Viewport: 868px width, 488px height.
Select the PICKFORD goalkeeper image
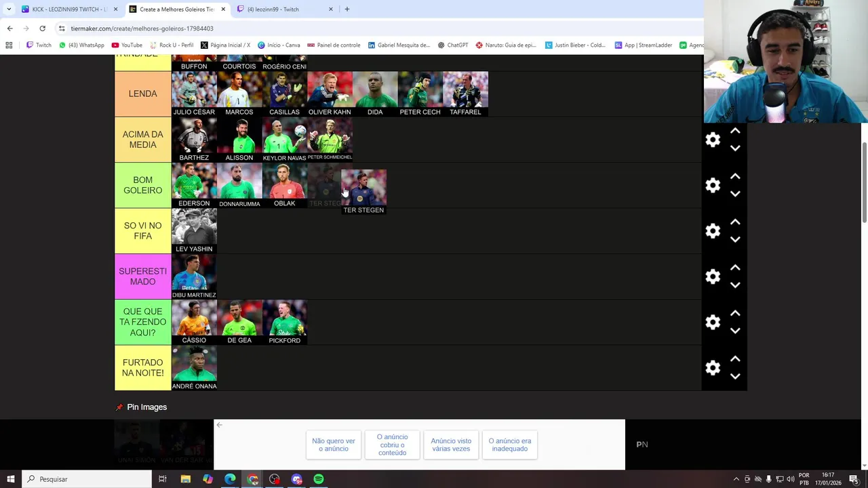284,322
